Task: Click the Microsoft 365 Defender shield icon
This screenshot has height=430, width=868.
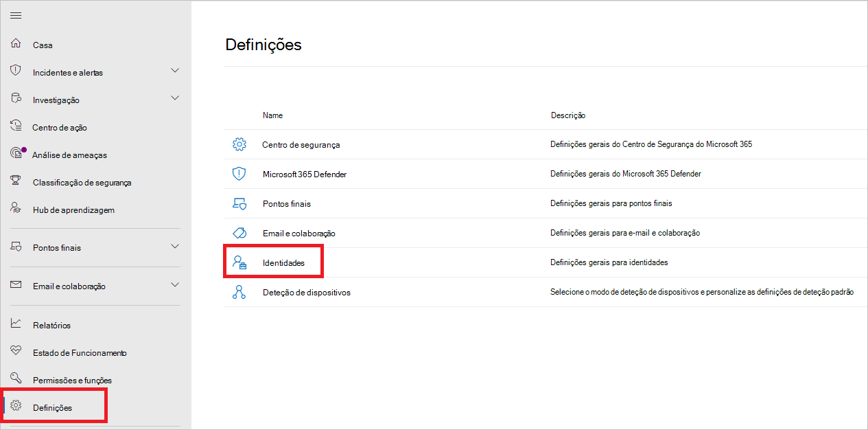Action: pos(239,174)
